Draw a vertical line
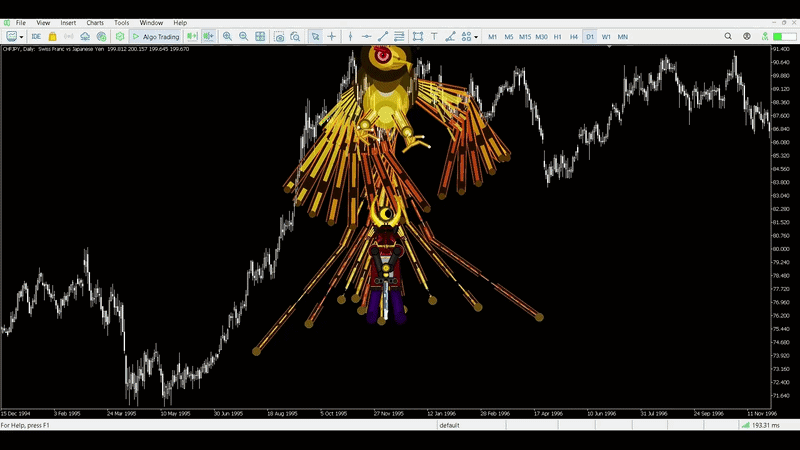The height and width of the screenshot is (450, 800). pyautogui.click(x=350, y=37)
